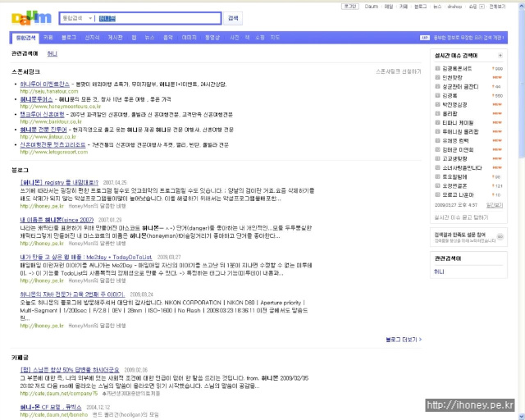Image resolution: width=525 pixels, height=420 pixels.
Task: Open 실시간 이슈 묻고 답하기 link
Action: 461,217
